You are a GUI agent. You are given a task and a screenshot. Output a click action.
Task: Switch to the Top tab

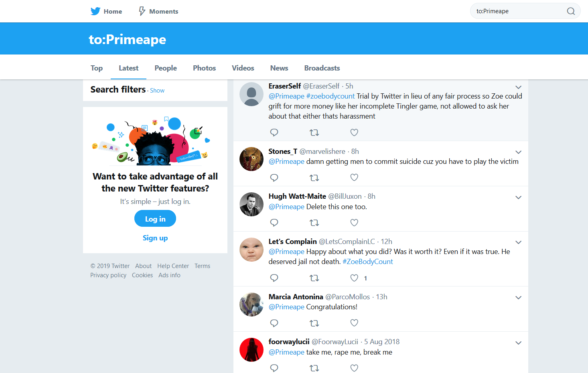pyautogui.click(x=97, y=68)
